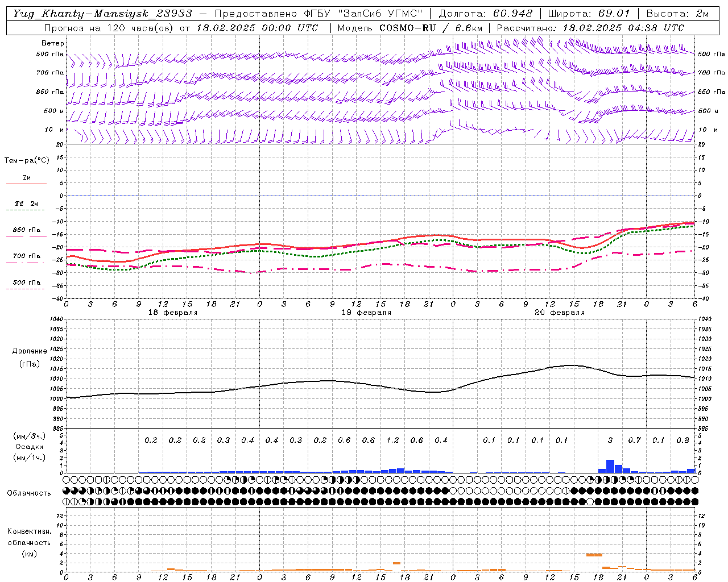Click the 0.7 three-hour precipitation value
Image resolution: width=728 pixels, height=582 pixels.
click(x=634, y=440)
